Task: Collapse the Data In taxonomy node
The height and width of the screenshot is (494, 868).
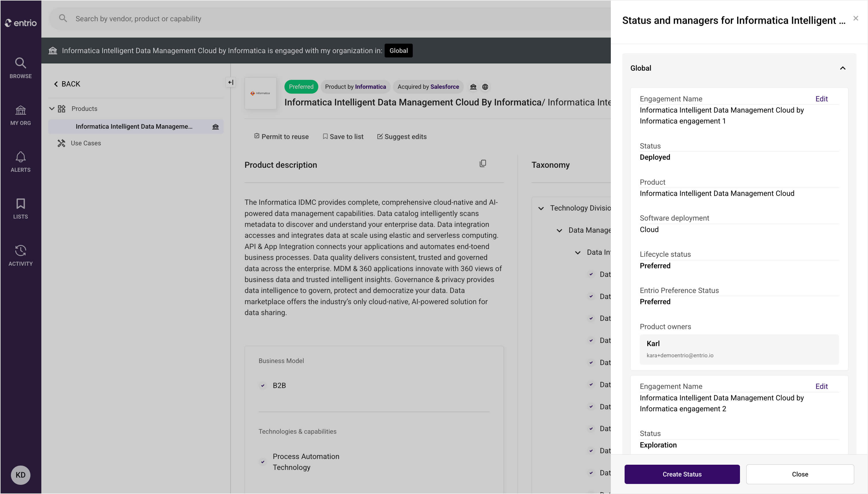Action: click(x=578, y=252)
